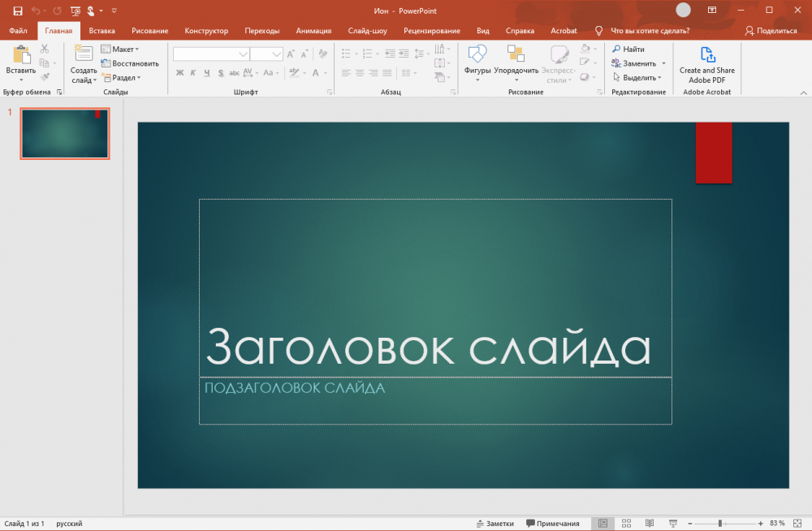Screen dimensions: 812x531
Task: Start slide show from status bar icon
Action: tap(672, 523)
